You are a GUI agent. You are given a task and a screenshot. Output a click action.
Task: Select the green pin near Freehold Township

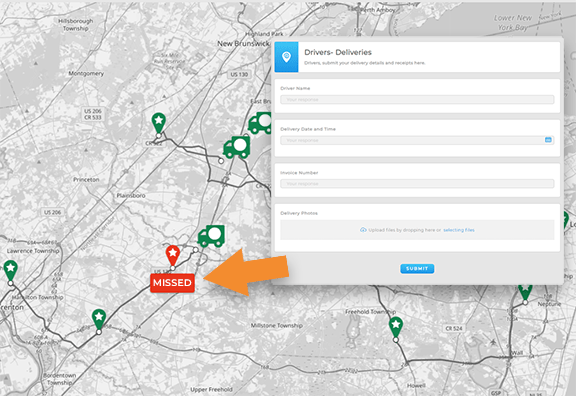click(396, 327)
